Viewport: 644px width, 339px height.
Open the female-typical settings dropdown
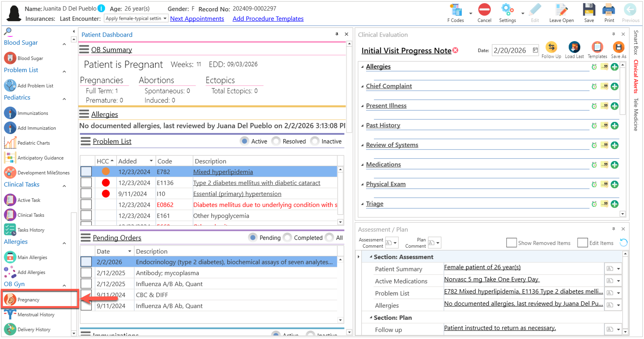tap(165, 18)
